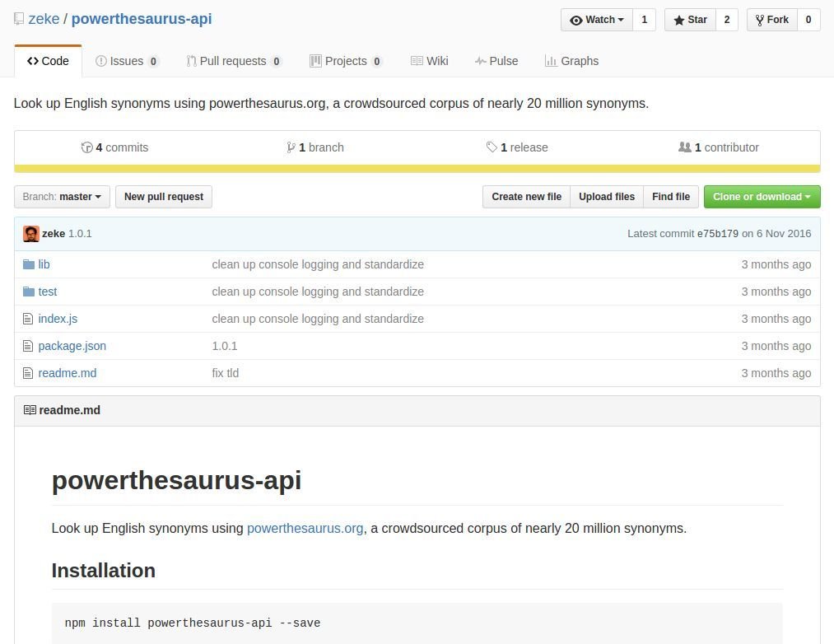This screenshot has width=834, height=644.
Task: Click the yellow language statistics bar
Action: (x=417, y=169)
